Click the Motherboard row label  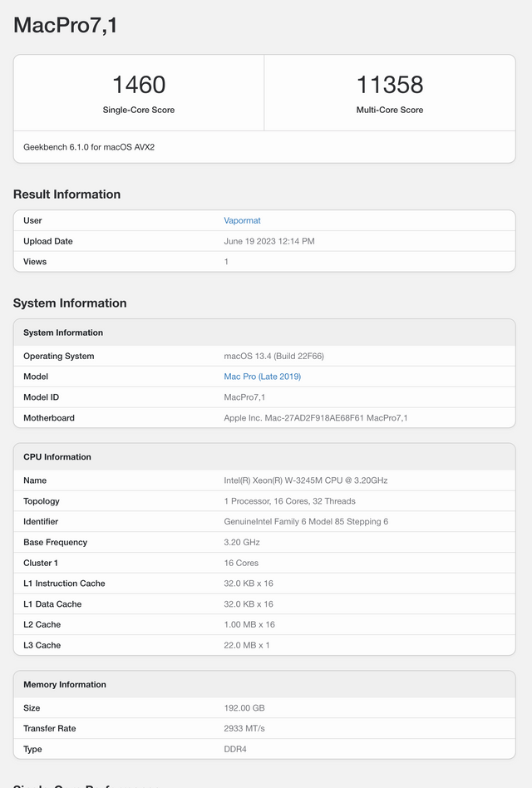[49, 418]
